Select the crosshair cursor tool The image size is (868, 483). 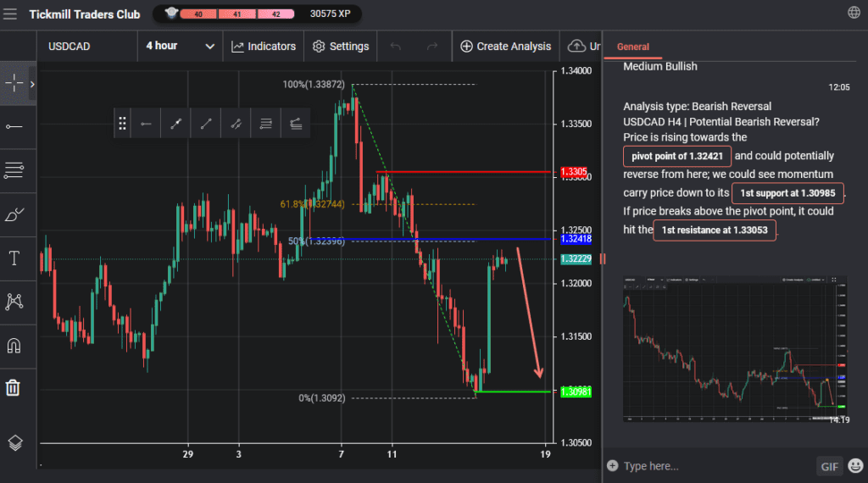click(14, 83)
